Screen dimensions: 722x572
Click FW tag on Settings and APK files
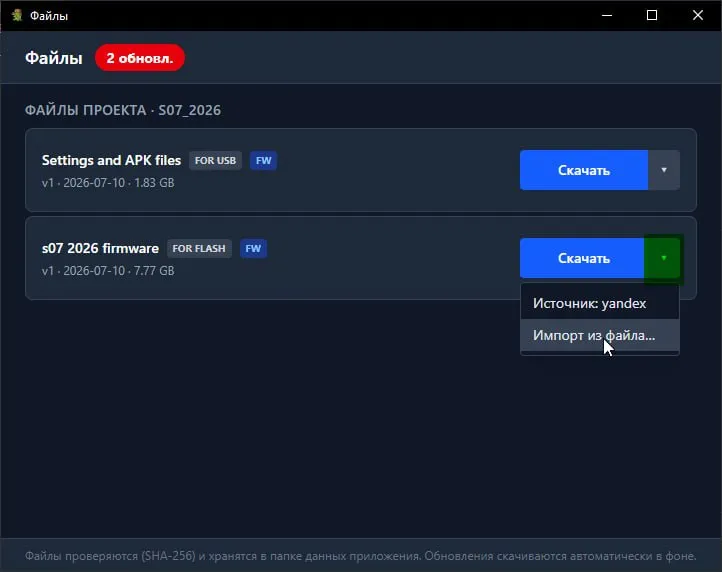tap(263, 160)
